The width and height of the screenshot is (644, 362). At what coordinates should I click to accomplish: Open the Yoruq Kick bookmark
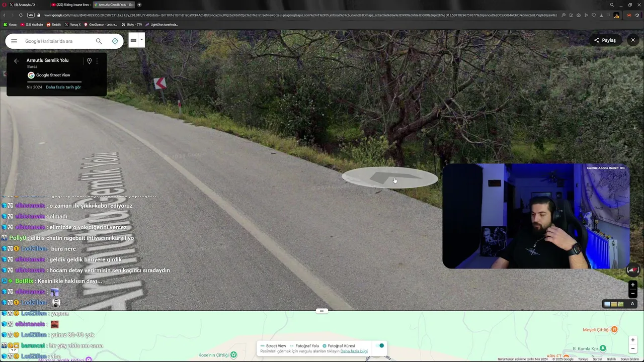(10, 25)
